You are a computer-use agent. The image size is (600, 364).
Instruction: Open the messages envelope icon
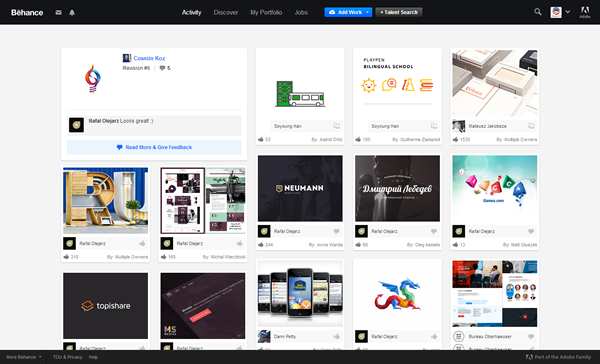59,13
